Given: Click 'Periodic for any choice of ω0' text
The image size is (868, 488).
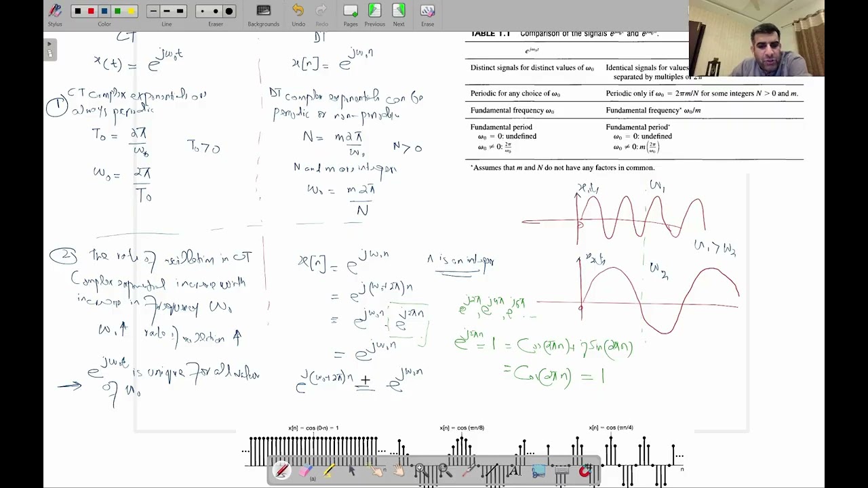Looking at the screenshot, I should [x=515, y=94].
